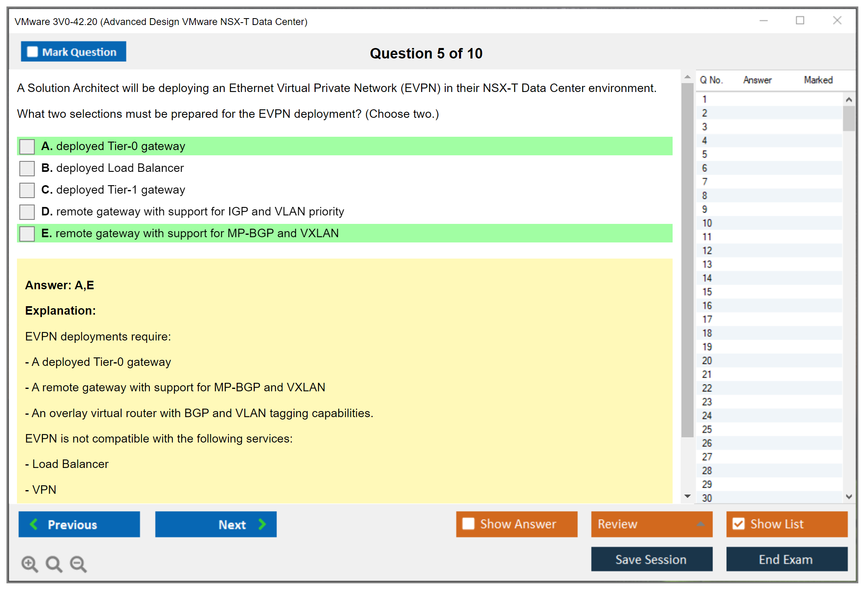Image resolution: width=868 pixels, height=593 pixels.
Task: Select question 25 in the list
Action: (x=707, y=429)
